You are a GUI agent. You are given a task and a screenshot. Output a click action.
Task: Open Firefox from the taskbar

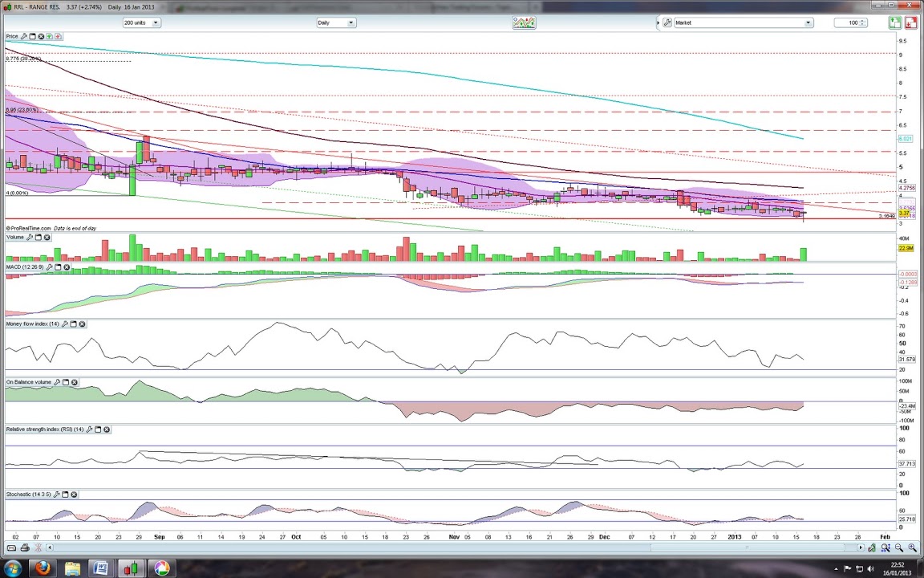pos(43,568)
